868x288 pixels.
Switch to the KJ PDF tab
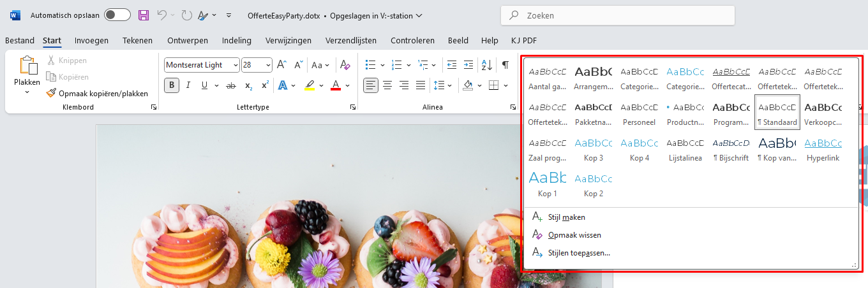tap(524, 40)
